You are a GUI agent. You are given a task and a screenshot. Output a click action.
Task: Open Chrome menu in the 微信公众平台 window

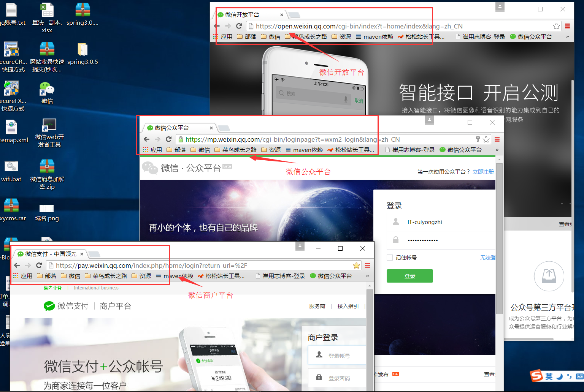pos(497,139)
